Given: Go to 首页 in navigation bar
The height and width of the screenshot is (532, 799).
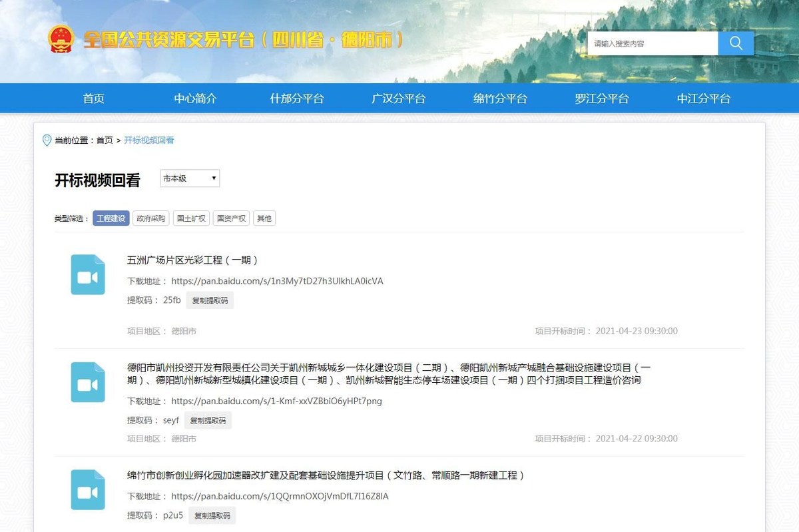Looking at the screenshot, I should click(94, 99).
